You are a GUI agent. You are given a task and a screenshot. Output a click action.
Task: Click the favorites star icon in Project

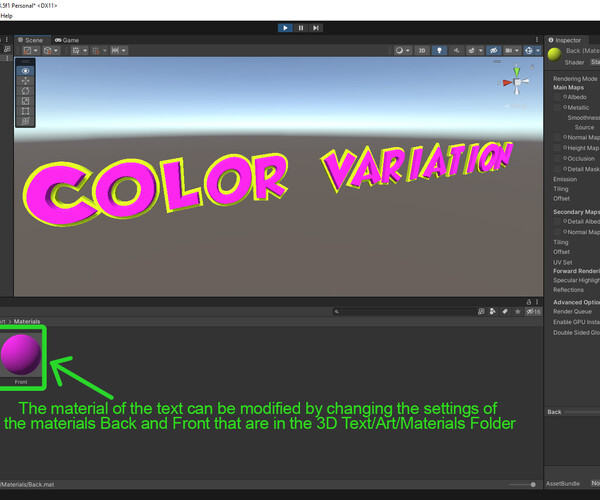[518, 312]
